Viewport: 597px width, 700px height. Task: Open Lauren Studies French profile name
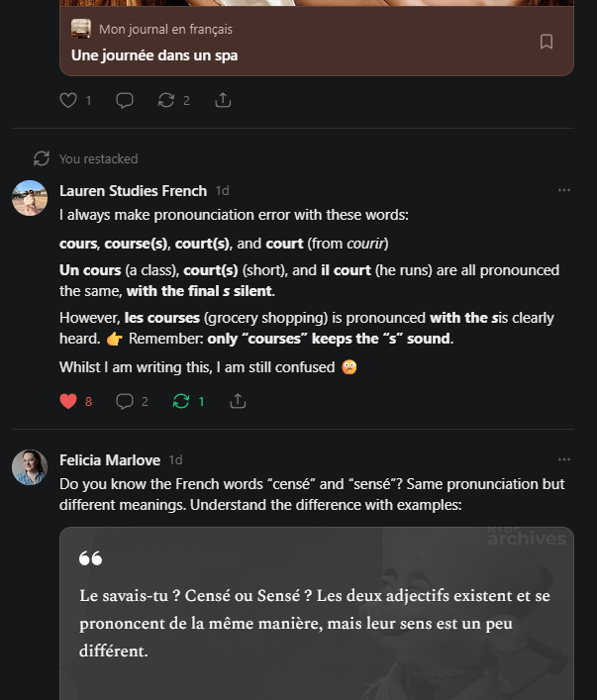(x=133, y=191)
